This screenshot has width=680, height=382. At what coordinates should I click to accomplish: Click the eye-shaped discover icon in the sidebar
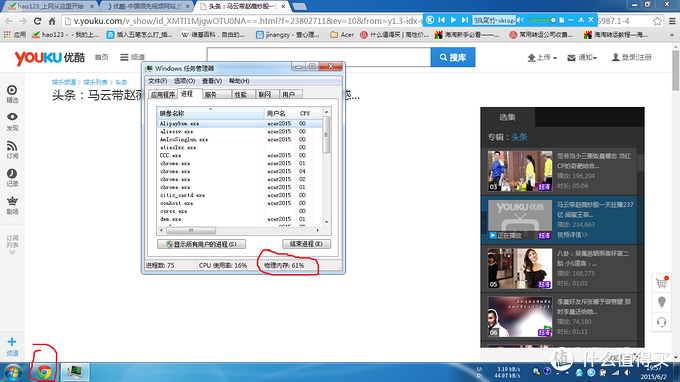tap(12, 117)
